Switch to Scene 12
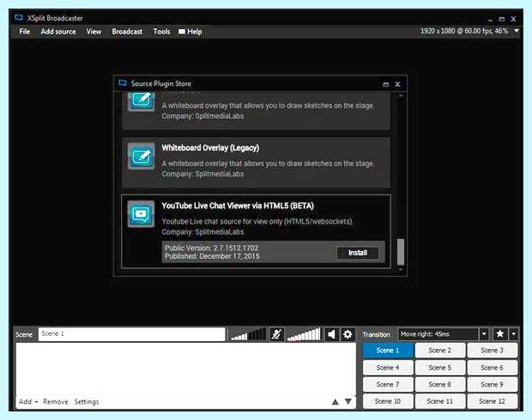The height and width of the screenshot is (420, 532). [492, 401]
